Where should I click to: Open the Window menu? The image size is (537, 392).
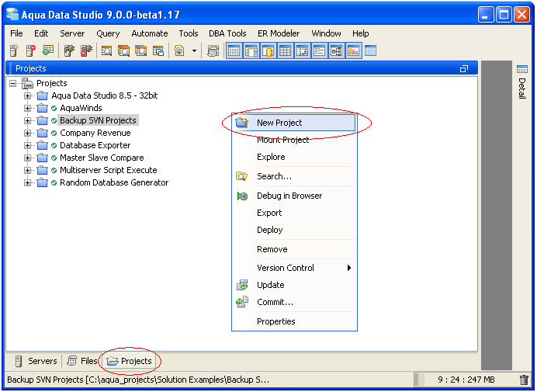pyautogui.click(x=326, y=33)
